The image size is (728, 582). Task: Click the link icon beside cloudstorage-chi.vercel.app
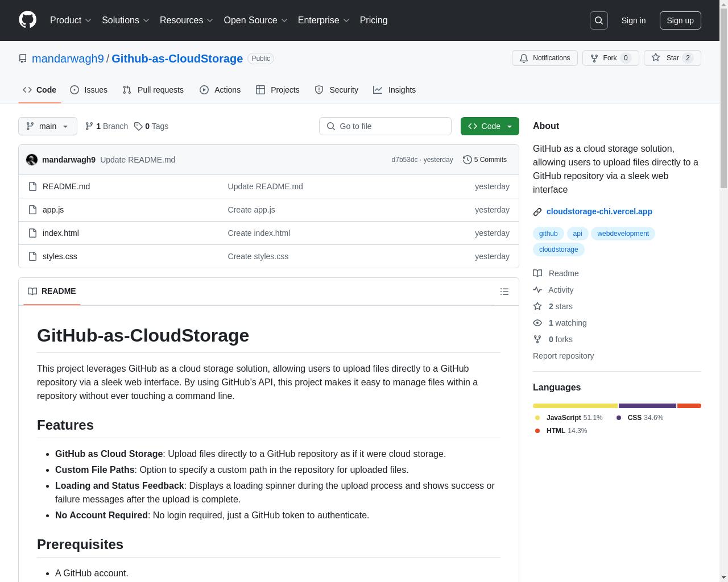(x=537, y=212)
